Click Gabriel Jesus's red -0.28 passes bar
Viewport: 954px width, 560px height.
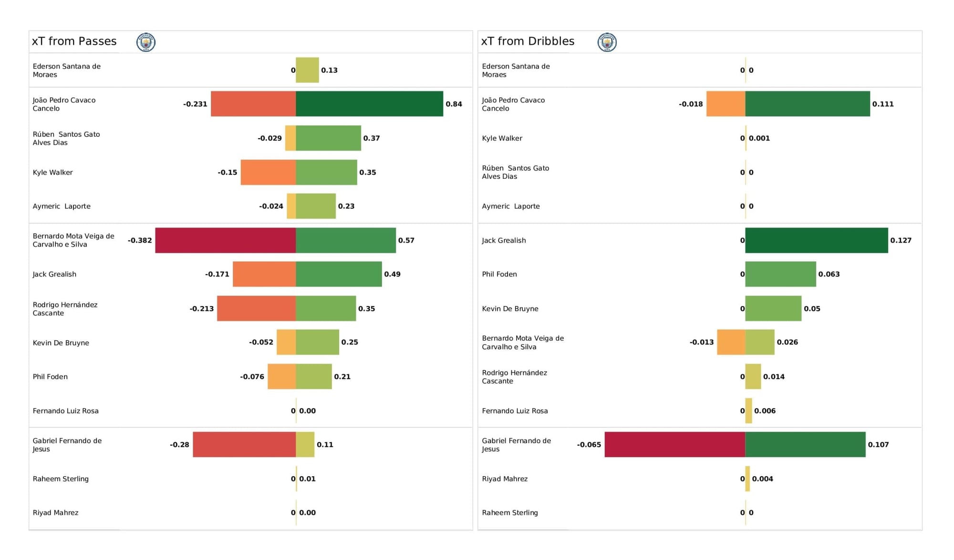[244, 445]
